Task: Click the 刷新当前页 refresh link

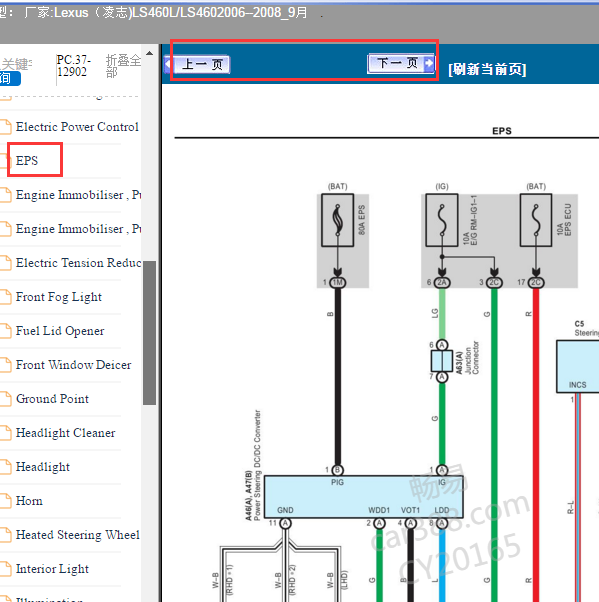Action: coord(487,69)
